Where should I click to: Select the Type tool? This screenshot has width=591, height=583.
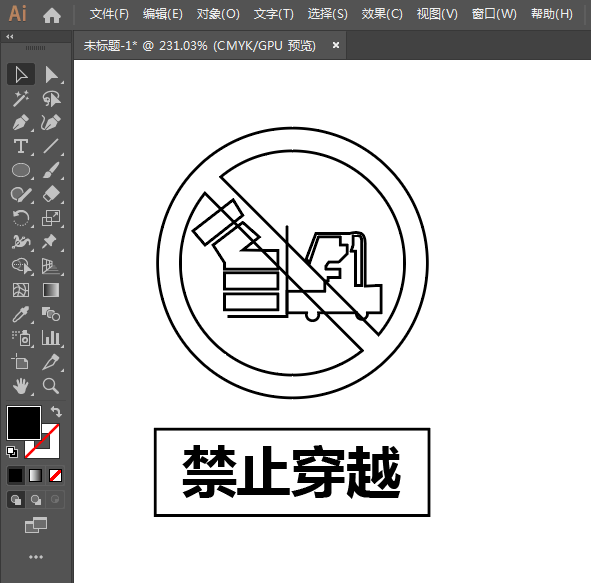pos(21,146)
